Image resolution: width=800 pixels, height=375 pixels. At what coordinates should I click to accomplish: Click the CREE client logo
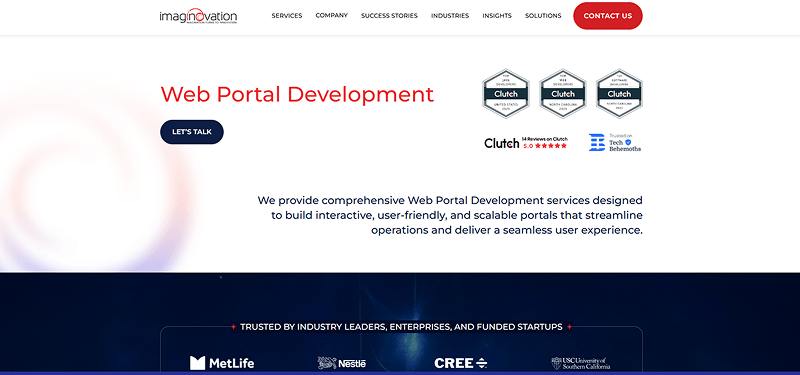461,363
